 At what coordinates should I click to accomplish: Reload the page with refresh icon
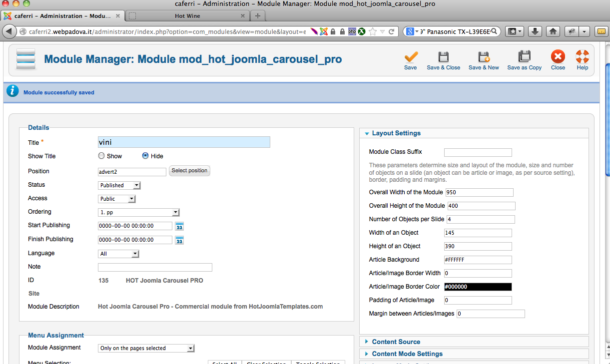392,31
